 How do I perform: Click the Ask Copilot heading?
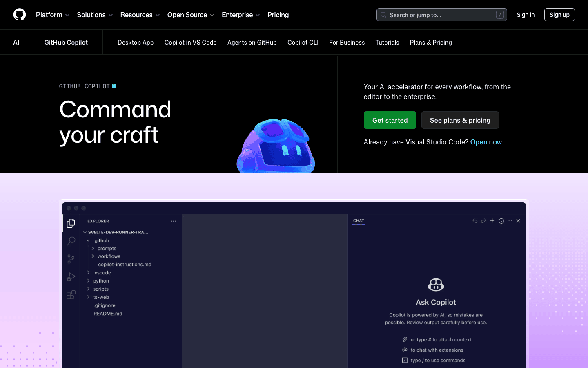(x=436, y=302)
